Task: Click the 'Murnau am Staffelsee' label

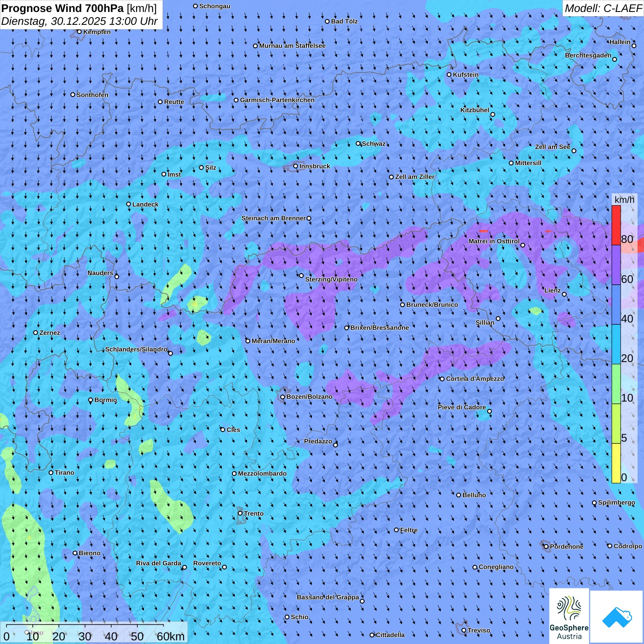Action: (293, 46)
